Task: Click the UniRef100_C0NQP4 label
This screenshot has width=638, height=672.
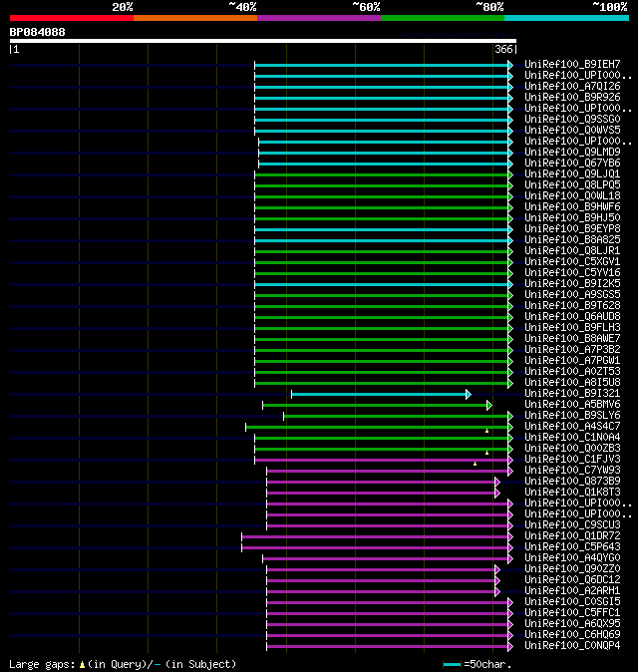Action: (572, 646)
